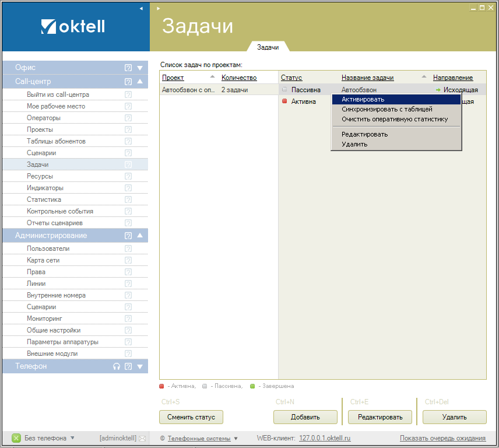Select Синхронизировать с таблицей menu item
This screenshot has width=499, height=448.
(386, 109)
